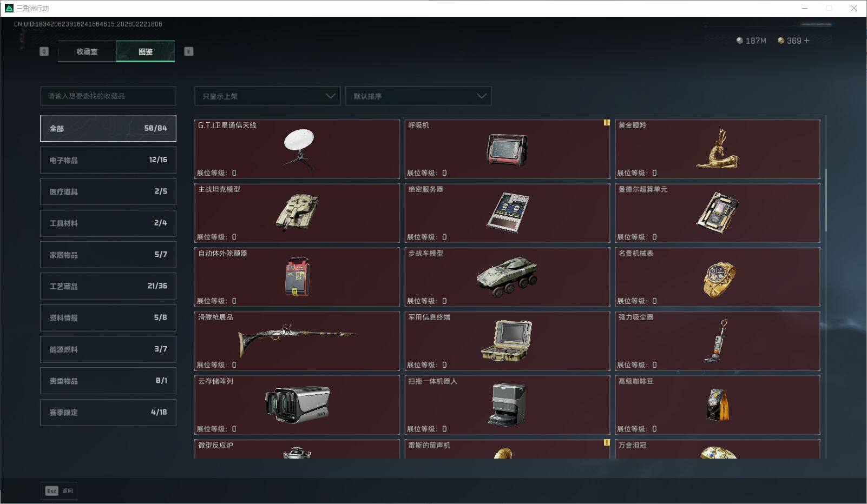
Task: Select the 图鉴 tab
Action: pos(145,51)
